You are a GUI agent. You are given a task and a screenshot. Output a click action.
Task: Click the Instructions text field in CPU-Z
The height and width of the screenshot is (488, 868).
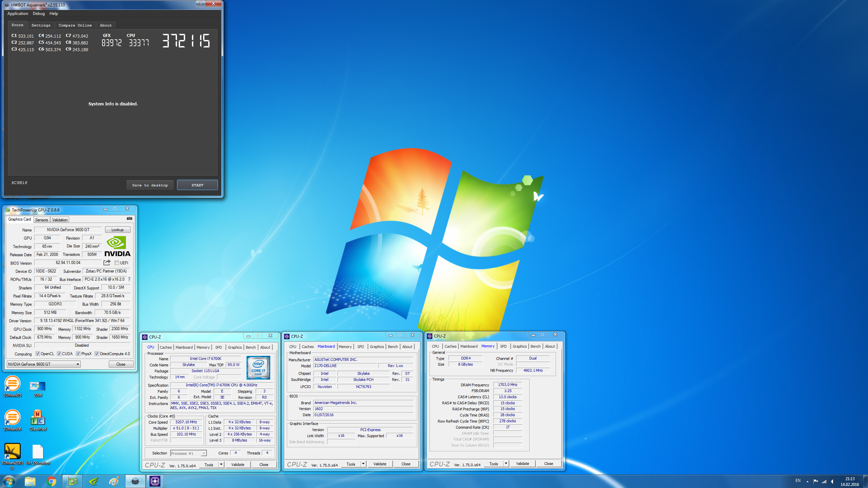point(222,406)
